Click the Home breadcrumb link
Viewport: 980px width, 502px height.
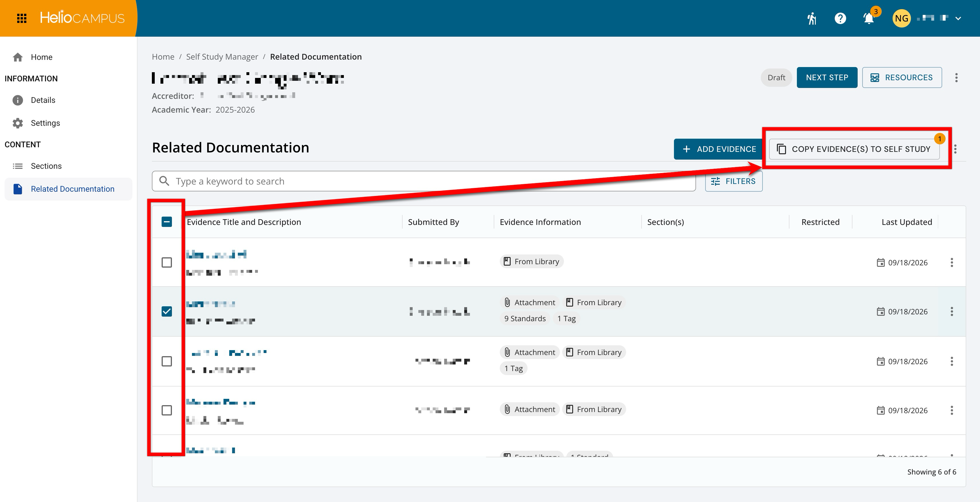point(163,57)
